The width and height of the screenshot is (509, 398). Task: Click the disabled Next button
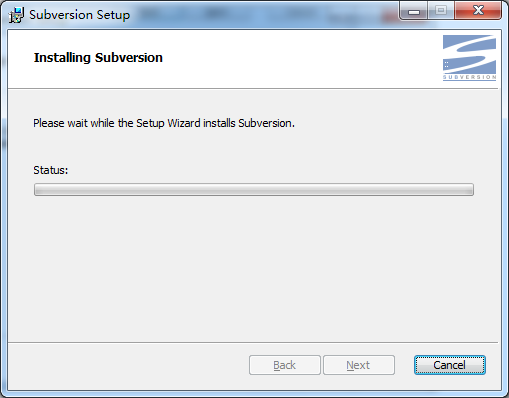click(359, 365)
